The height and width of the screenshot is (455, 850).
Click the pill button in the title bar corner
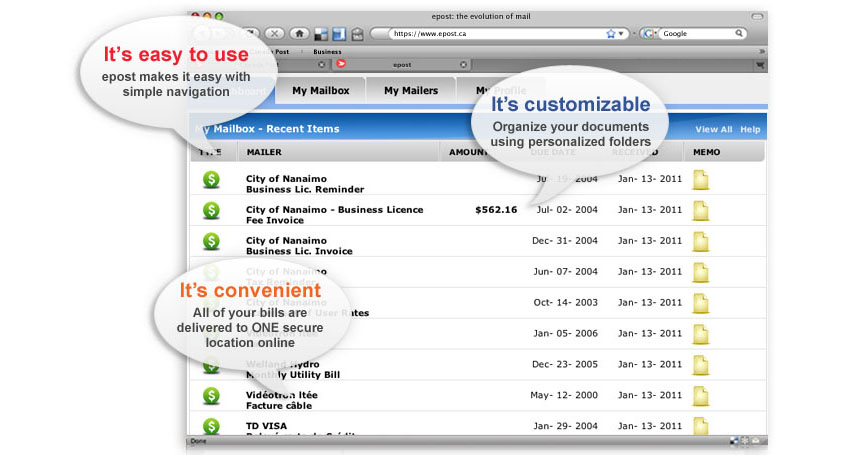pyautogui.click(x=757, y=17)
